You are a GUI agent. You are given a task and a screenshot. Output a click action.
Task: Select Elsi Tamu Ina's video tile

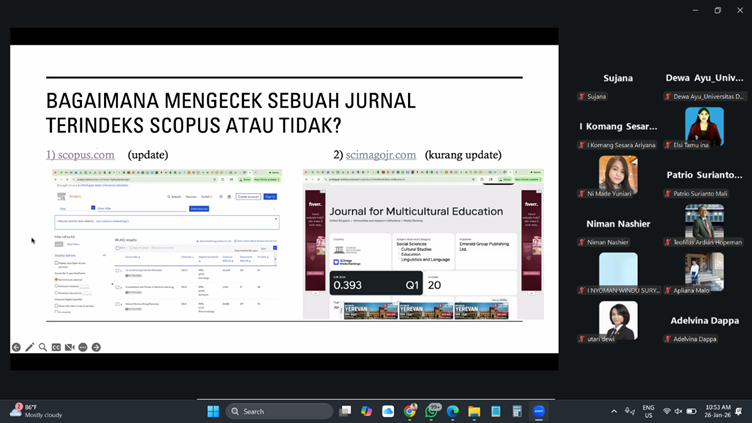[704, 127]
